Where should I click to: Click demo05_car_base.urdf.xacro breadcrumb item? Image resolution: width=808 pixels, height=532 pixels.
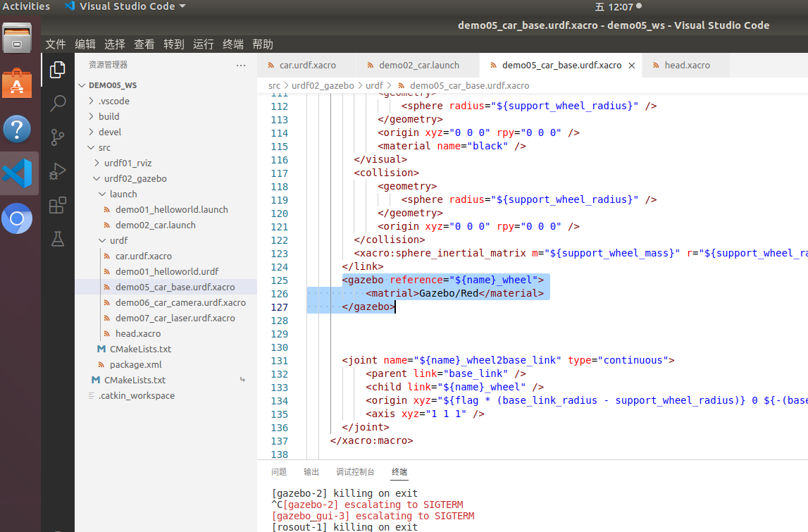click(469, 85)
